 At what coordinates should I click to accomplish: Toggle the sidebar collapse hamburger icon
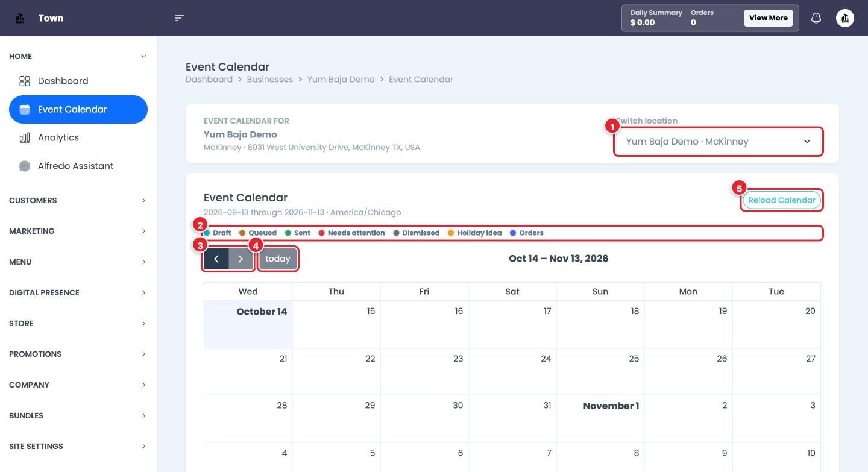(179, 18)
